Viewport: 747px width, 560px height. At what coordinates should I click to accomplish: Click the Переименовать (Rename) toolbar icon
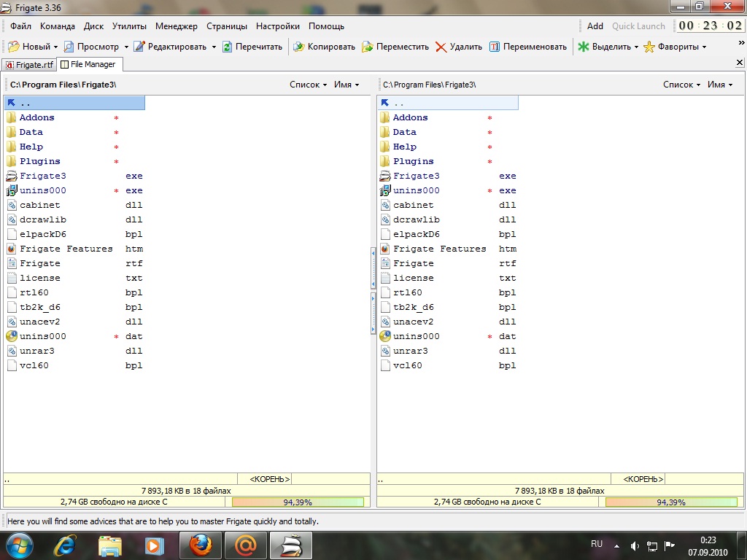495,47
